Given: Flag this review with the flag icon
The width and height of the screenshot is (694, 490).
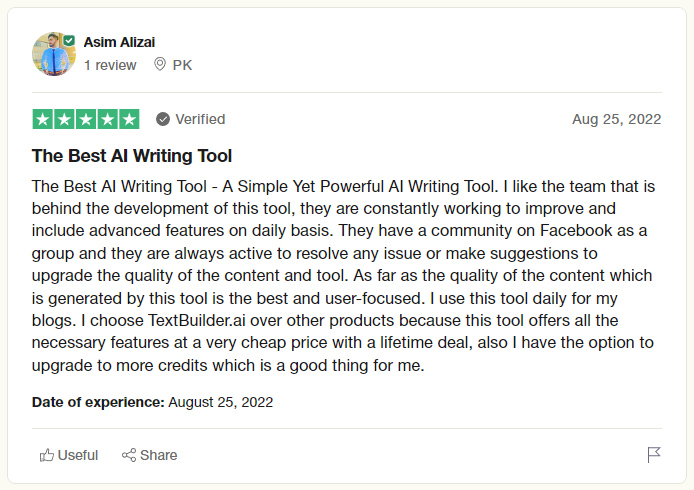Looking at the screenshot, I should click(654, 455).
